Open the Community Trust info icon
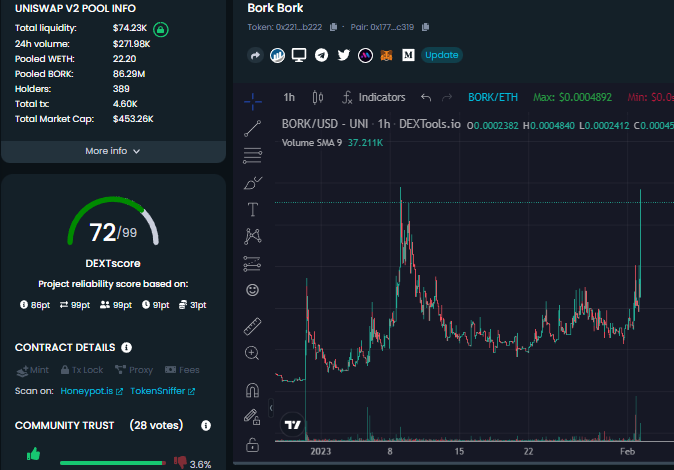The width and height of the screenshot is (674, 470). (206, 425)
